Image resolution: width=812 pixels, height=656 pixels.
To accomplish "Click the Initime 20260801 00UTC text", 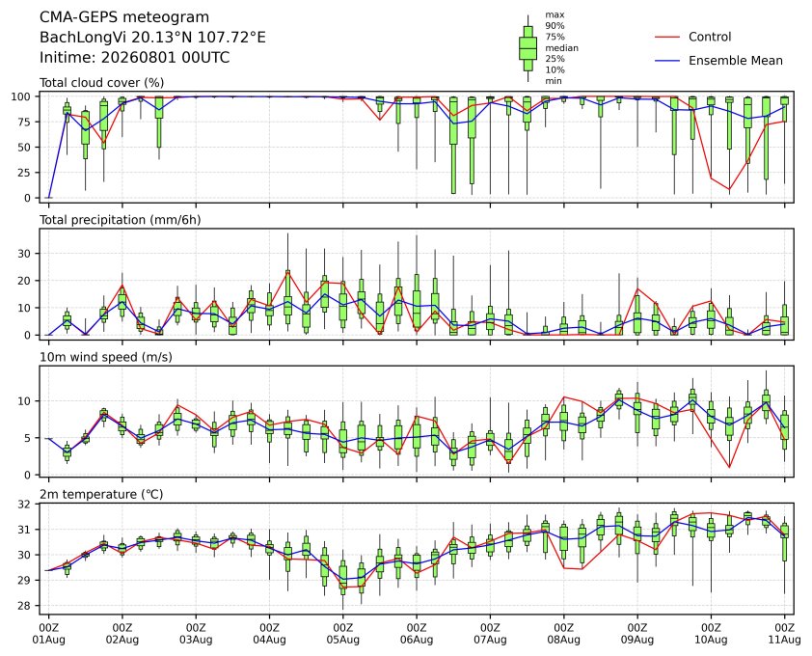I will click(x=135, y=57).
